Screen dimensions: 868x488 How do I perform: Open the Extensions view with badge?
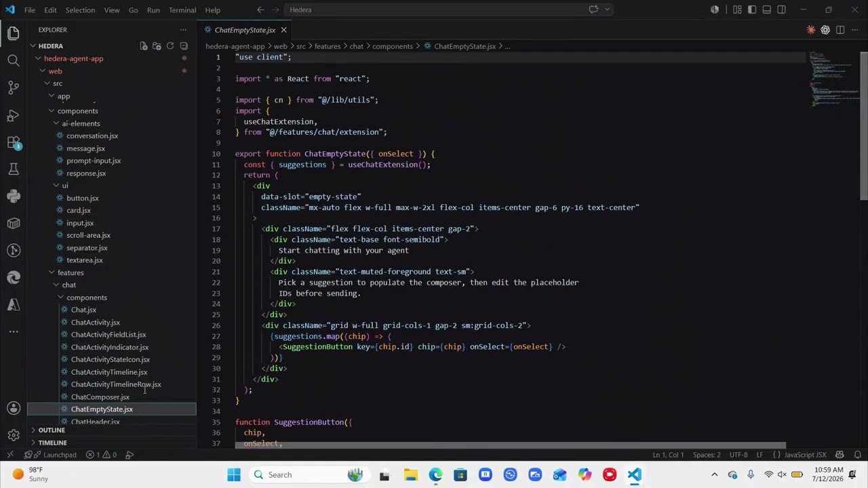14,142
